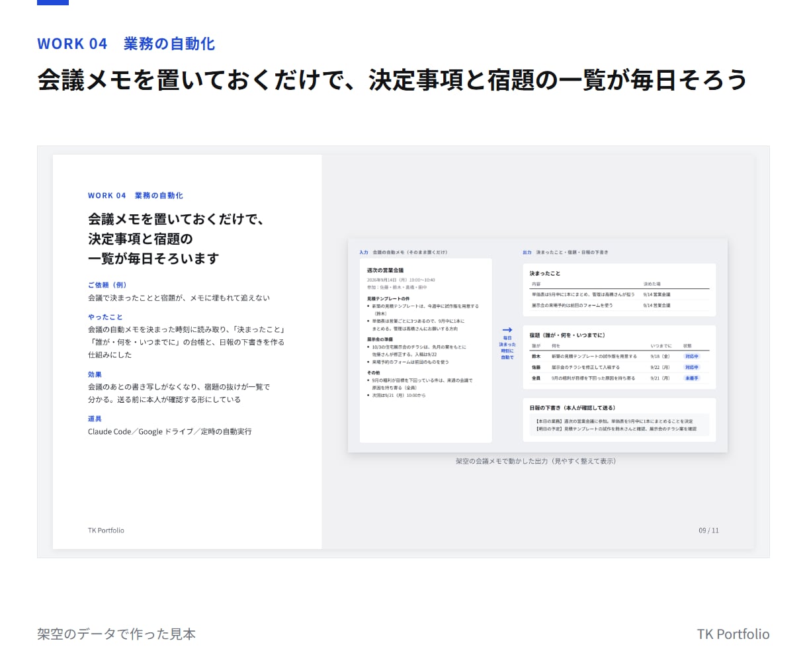807x672 pixels.
Task: Select the draft line starting with 【本日の業務】
Action: pyautogui.click(x=614, y=421)
